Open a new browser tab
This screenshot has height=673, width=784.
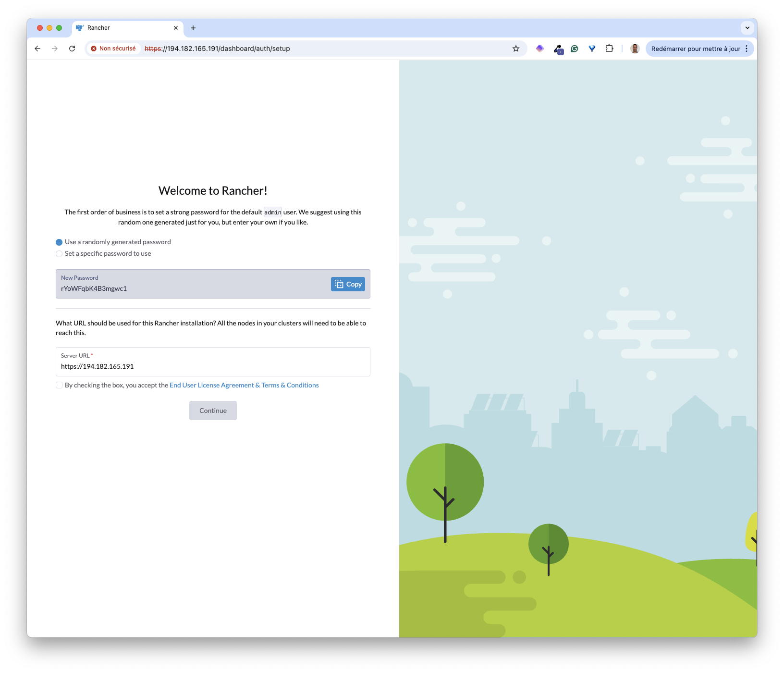[193, 28]
